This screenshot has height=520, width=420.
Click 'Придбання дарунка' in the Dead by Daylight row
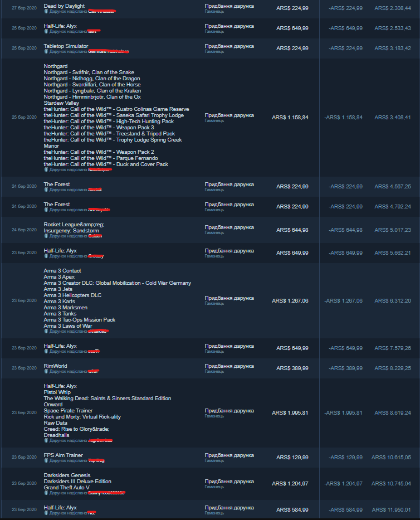click(229, 6)
